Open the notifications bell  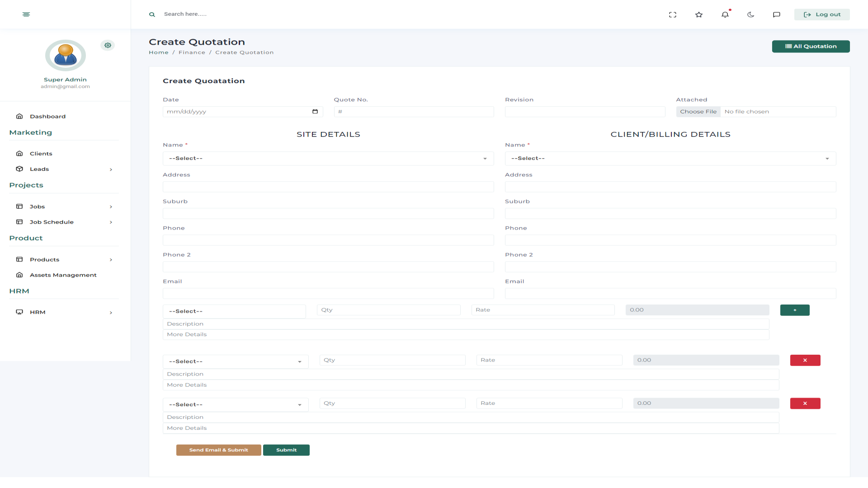(x=725, y=14)
